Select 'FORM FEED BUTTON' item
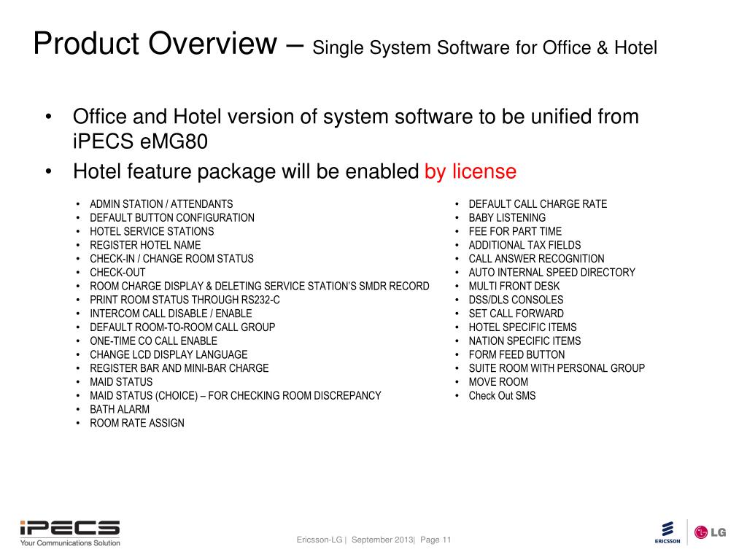Screen dimensions: 747x560 coord(516,355)
